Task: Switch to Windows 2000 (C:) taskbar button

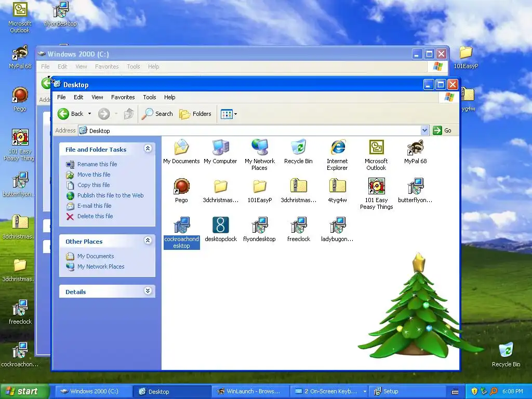Action: click(x=92, y=391)
